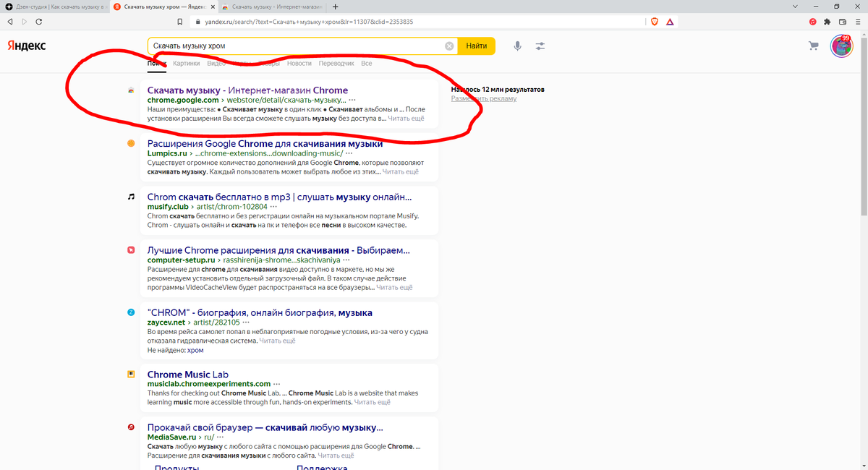The width and height of the screenshot is (868, 470).
Task: Click the yellow Найти search button
Action: [x=477, y=46]
